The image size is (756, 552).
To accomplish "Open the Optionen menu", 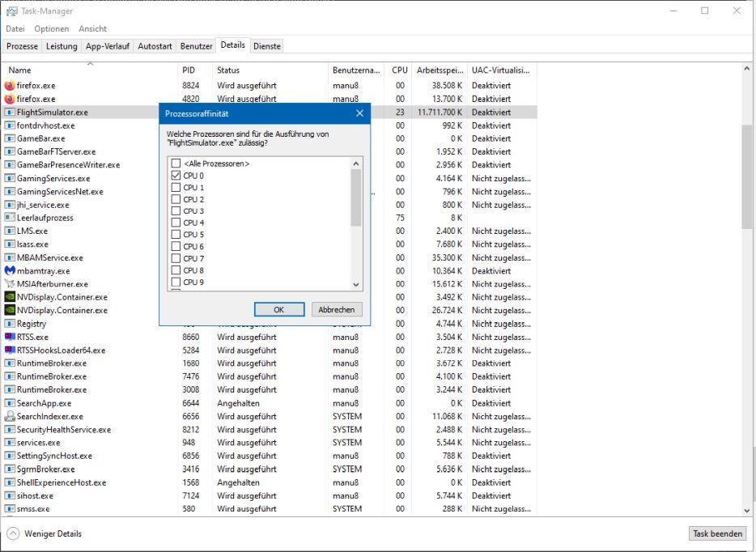I will (x=52, y=29).
